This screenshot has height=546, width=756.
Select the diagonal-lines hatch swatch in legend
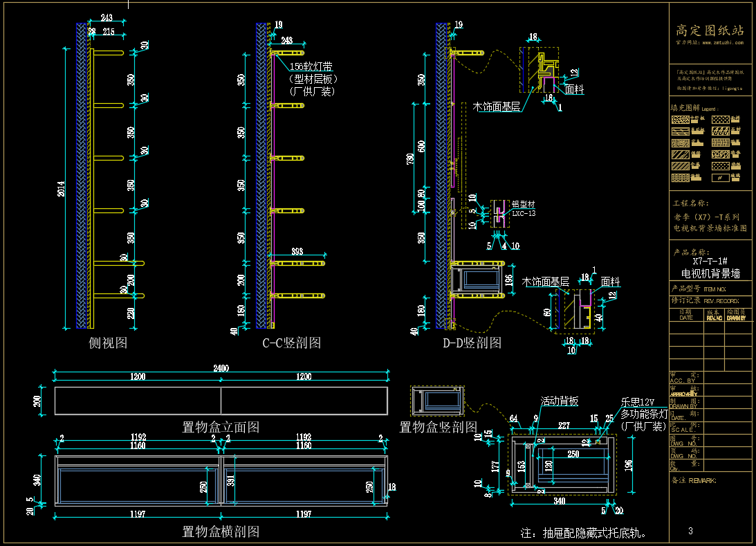pyautogui.click(x=681, y=154)
